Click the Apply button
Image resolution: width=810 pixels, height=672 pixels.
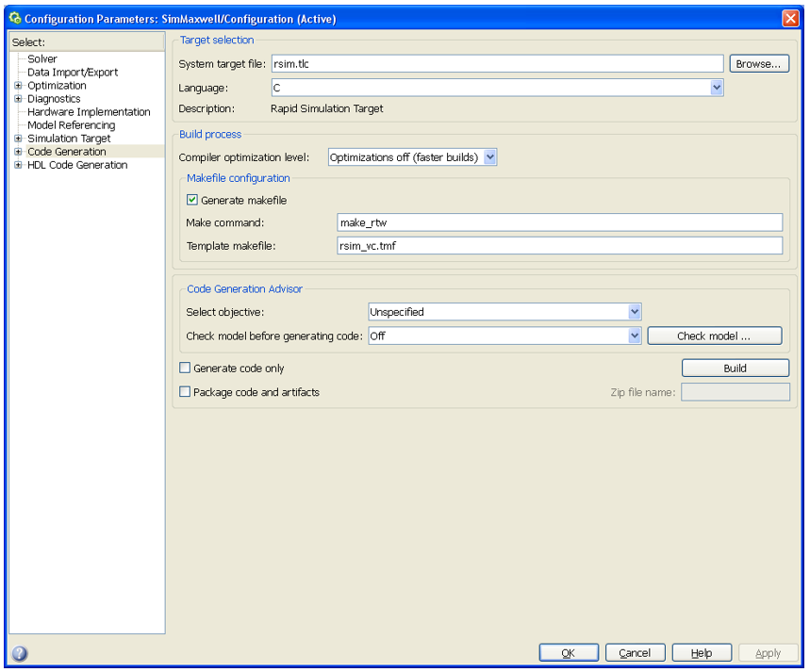click(x=769, y=653)
